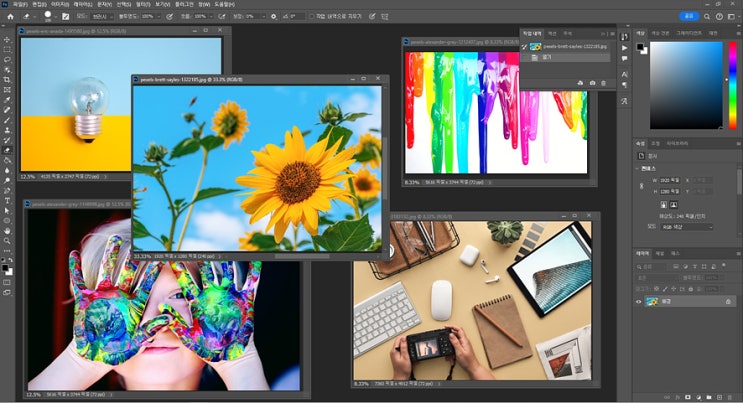Screen dimensions: 743x403
Task: Switch to the 채널 tab in Layers panel
Action: 660,254
